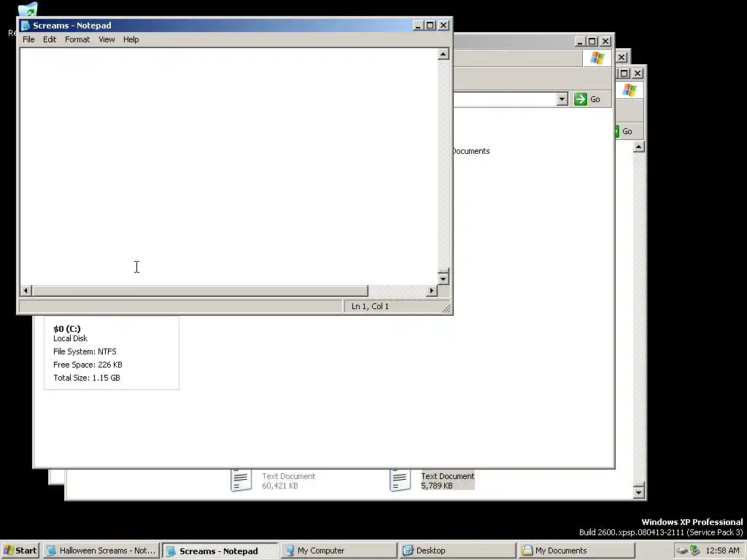Open the View menu in Notepad

pyautogui.click(x=107, y=39)
